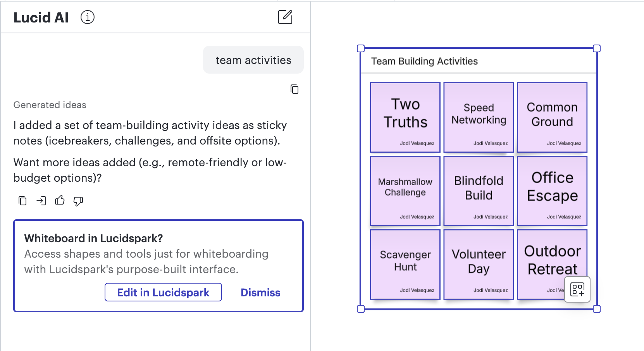Copy the prompt below team activities bubble

tap(294, 89)
